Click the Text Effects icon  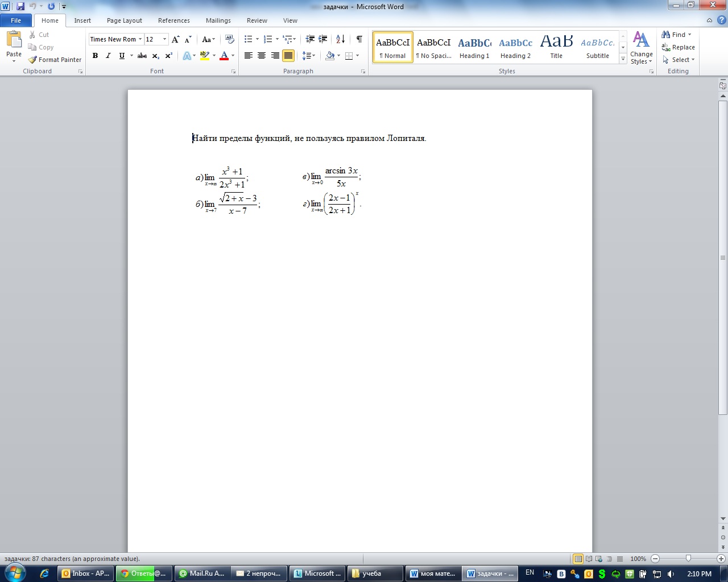[x=187, y=56]
